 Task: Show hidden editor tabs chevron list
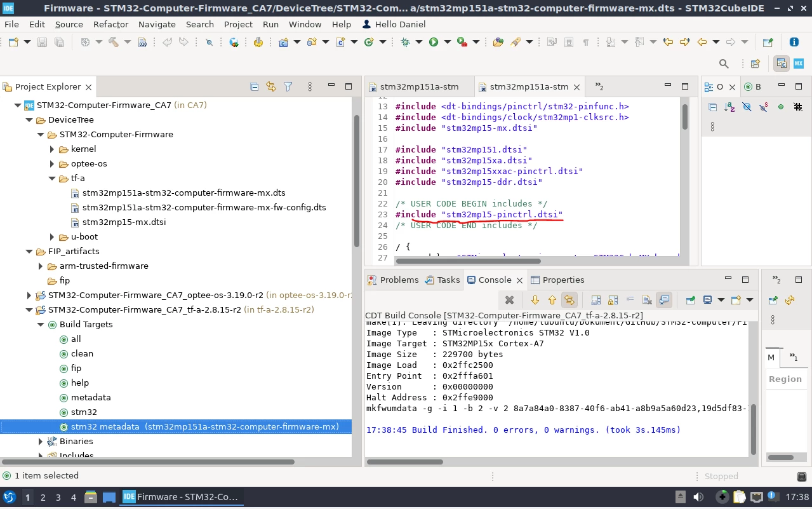click(x=599, y=86)
